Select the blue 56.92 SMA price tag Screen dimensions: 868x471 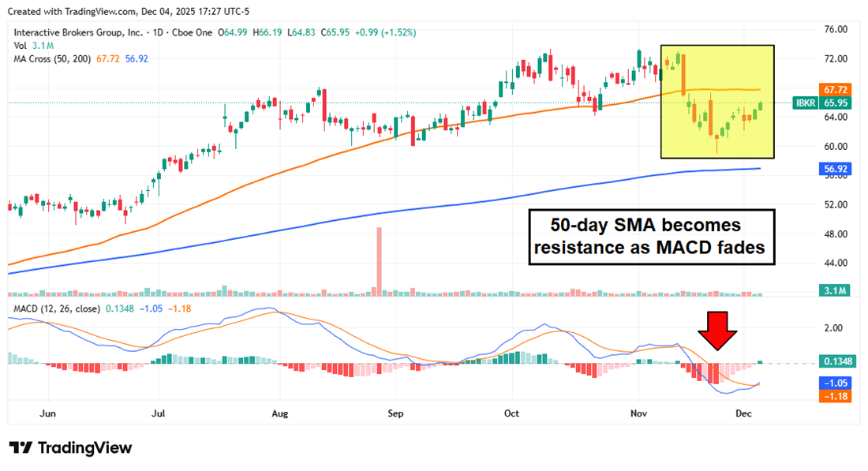tap(835, 168)
